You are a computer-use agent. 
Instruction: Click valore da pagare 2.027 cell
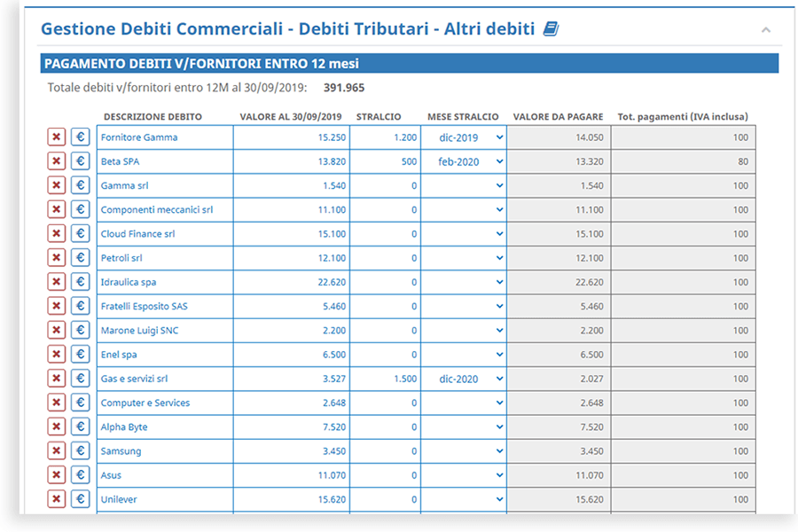(559, 379)
